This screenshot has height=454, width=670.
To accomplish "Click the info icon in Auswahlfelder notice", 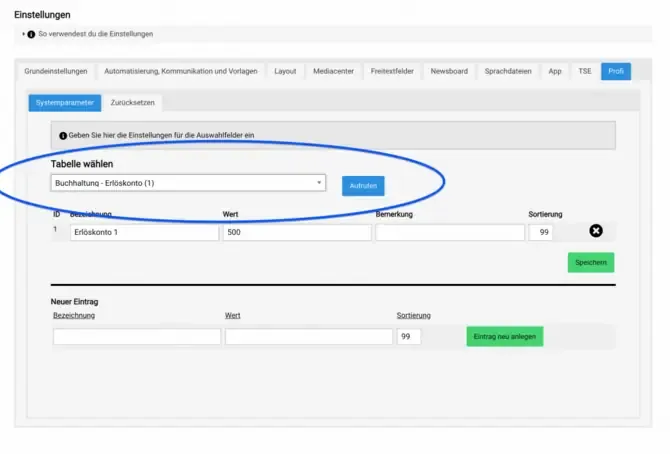I will click(x=63, y=136).
